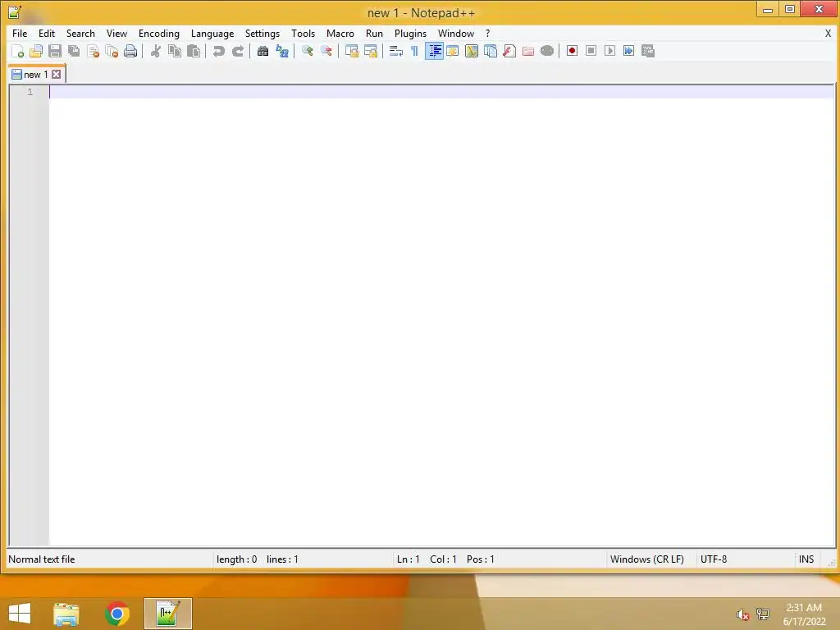
Task: Click the Close document toolbar icon
Action: click(93, 51)
